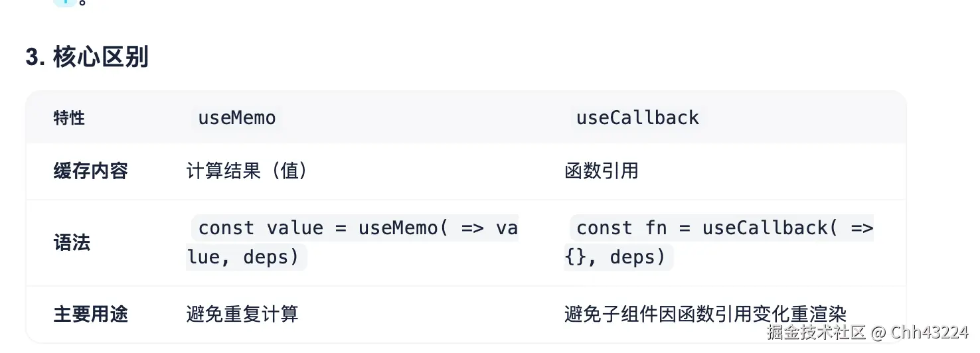Click the '@' symbol in the watermark
Image resolution: width=980 pixels, height=353 pixels.
coord(878,332)
